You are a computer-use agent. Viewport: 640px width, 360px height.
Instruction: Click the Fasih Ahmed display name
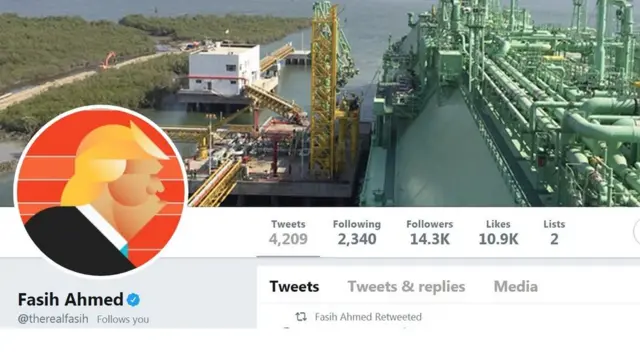tap(71, 300)
